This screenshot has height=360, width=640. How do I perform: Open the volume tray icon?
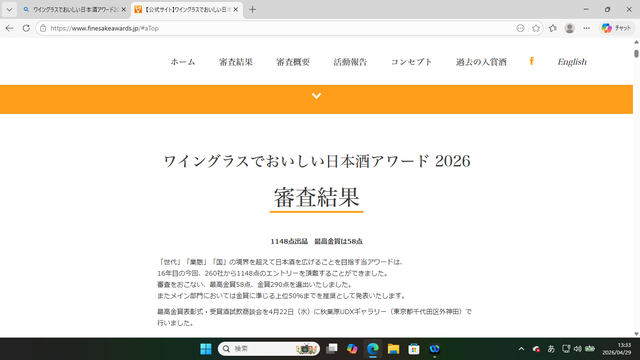point(578,349)
